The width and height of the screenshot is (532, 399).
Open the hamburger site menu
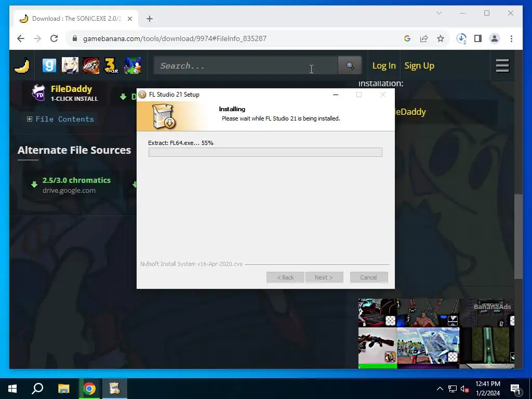502,65
